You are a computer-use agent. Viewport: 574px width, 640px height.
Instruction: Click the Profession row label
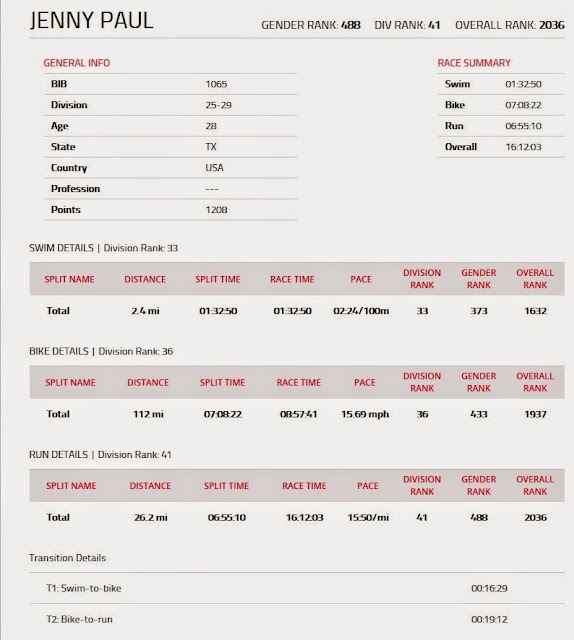click(75, 189)
